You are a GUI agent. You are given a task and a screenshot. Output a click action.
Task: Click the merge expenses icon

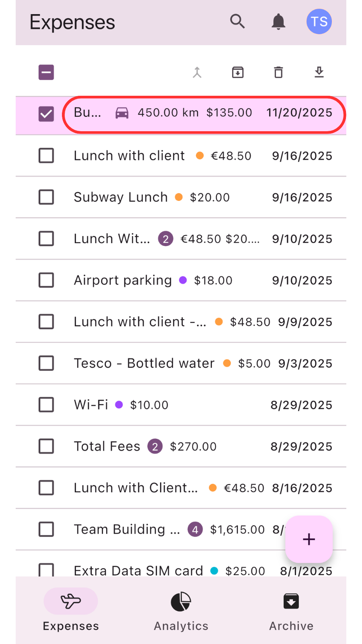pyautogui.click(x=197, y=72)
